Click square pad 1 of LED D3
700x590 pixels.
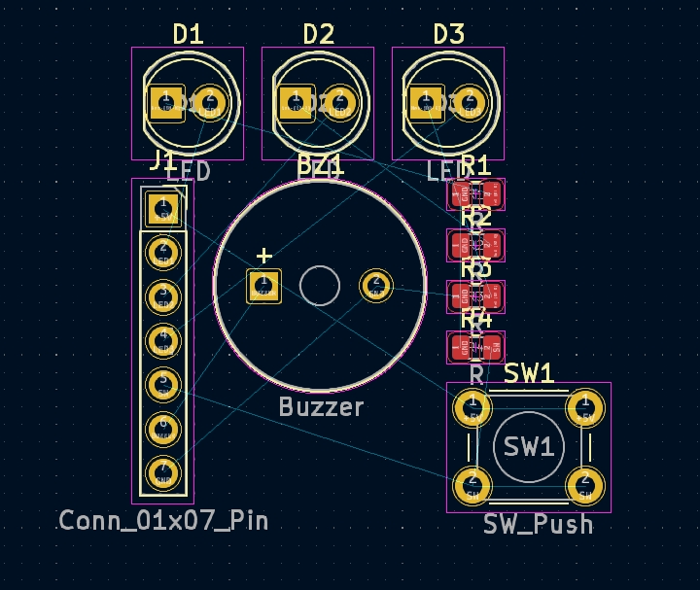click(427, 103)
